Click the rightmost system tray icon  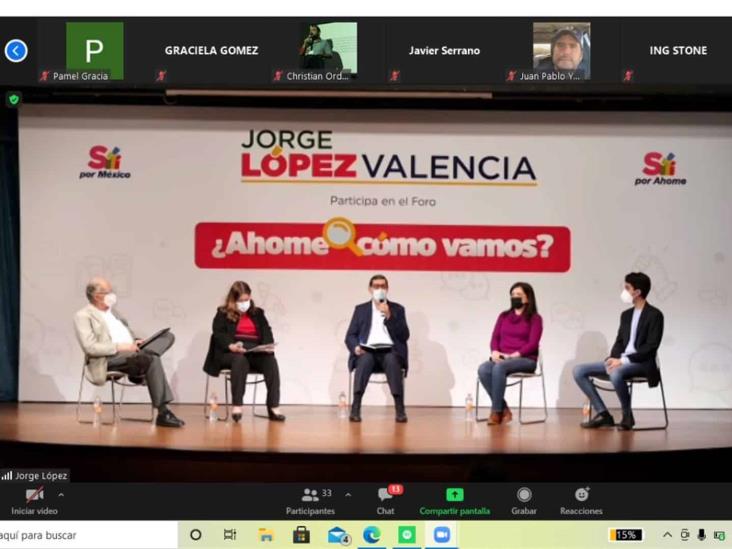pyautogui.click(x=720, y=535)
